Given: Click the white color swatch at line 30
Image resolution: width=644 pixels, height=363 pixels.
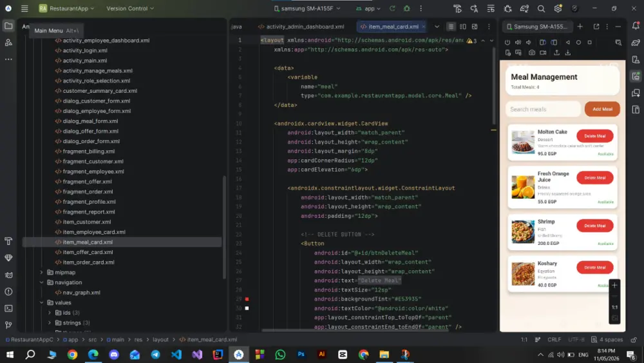Looking at the screenshot, I should (247, 308).
